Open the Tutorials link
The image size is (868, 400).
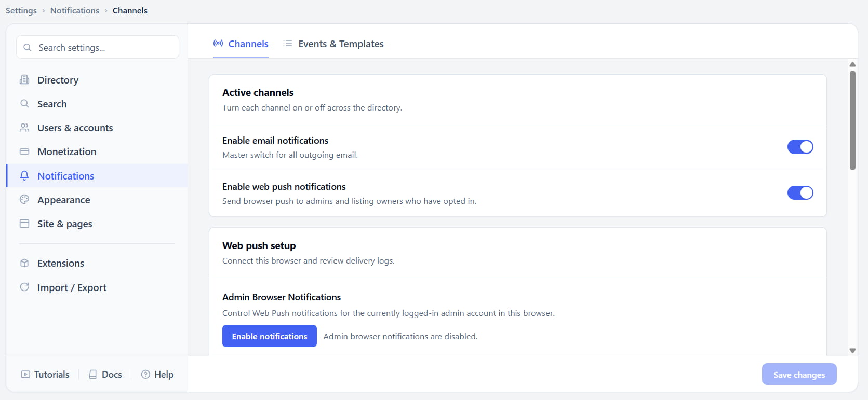point(45,374)
